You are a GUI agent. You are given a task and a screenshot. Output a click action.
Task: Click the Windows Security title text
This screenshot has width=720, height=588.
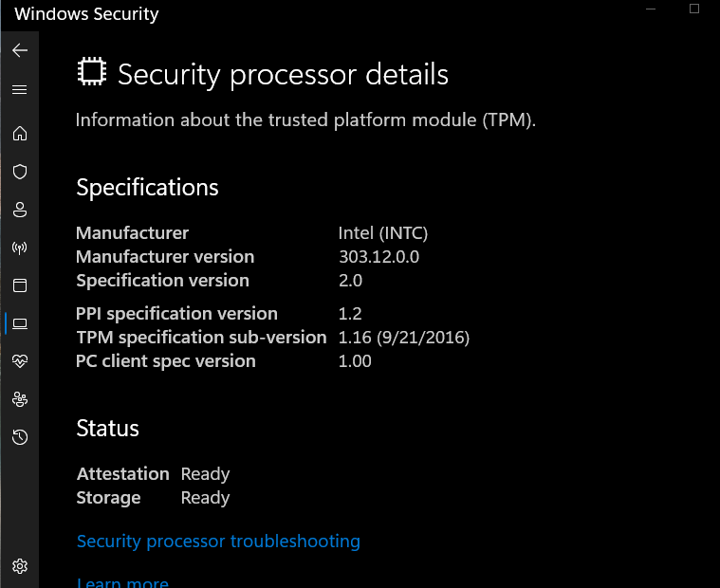[86, 14]
